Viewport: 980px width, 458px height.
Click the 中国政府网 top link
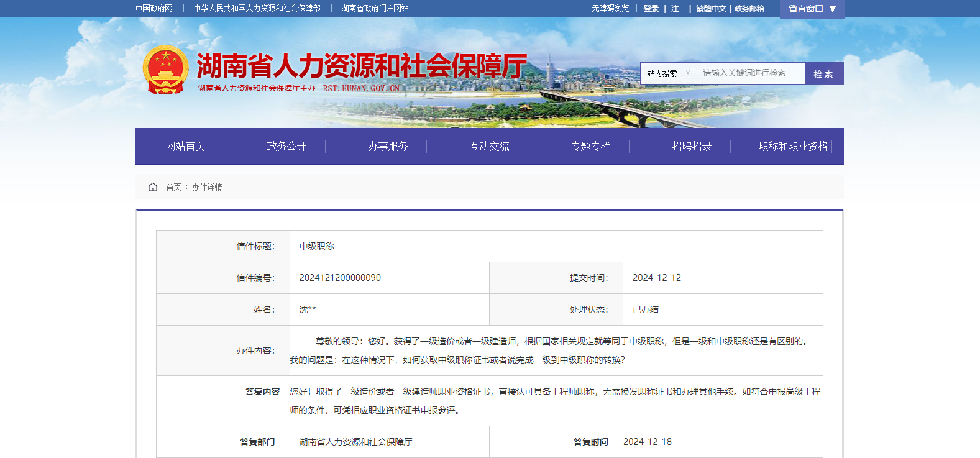click(154, 8)
